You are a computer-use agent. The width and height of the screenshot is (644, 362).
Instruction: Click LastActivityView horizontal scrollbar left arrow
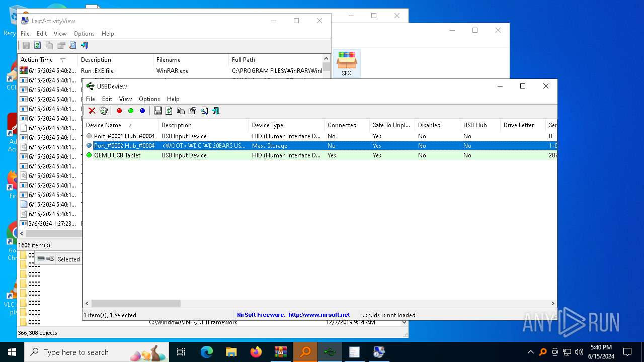click(x=22, y=234)
